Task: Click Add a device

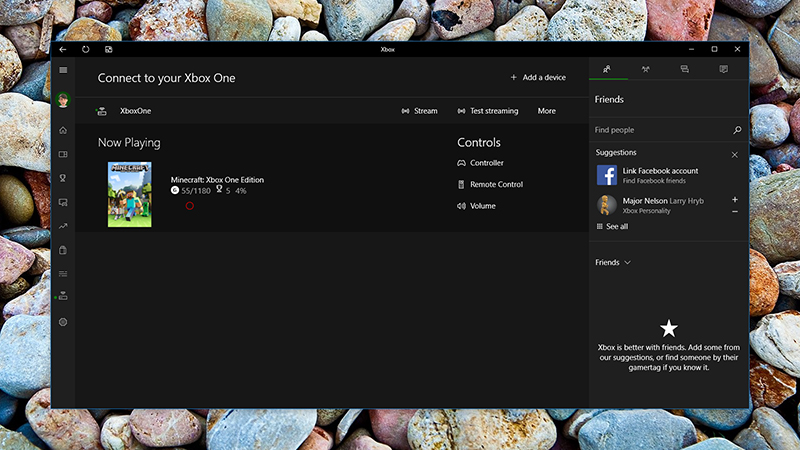Action: [538, 78]
